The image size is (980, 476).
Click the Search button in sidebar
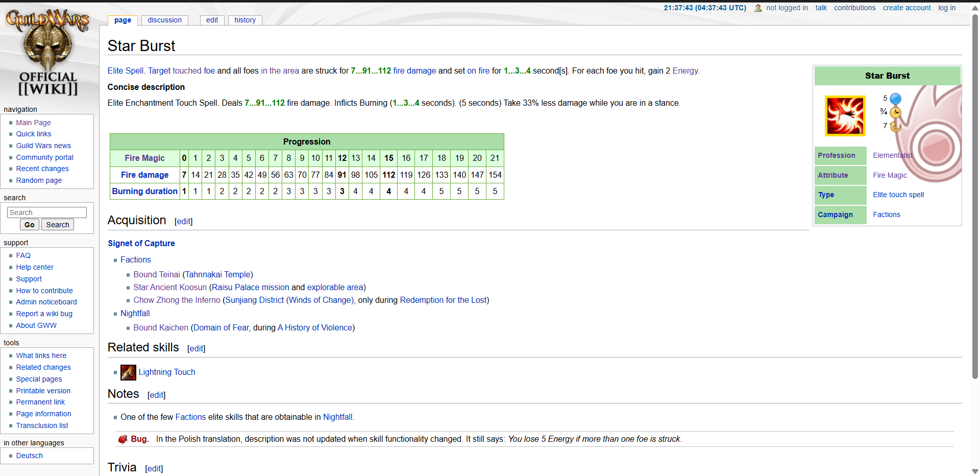pyautogui.click(x=58, y=225)
